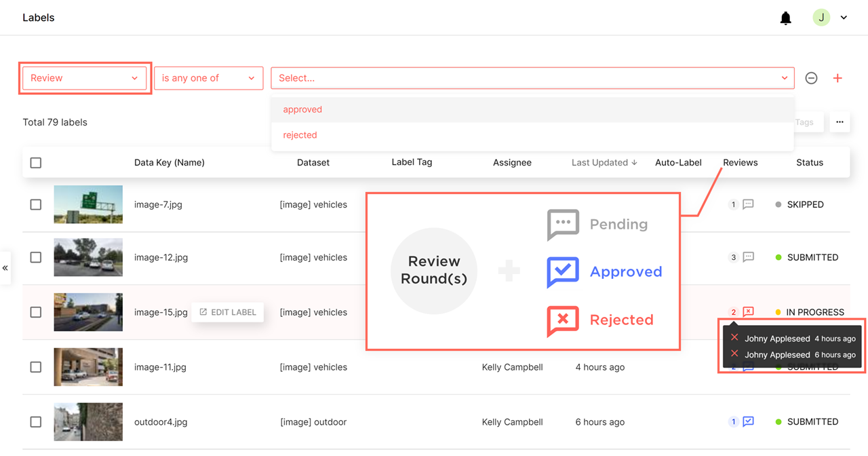Open the 'is any one of' condition dropdown
Viewport: 868px width, 456px height.
tap(209, 78)
